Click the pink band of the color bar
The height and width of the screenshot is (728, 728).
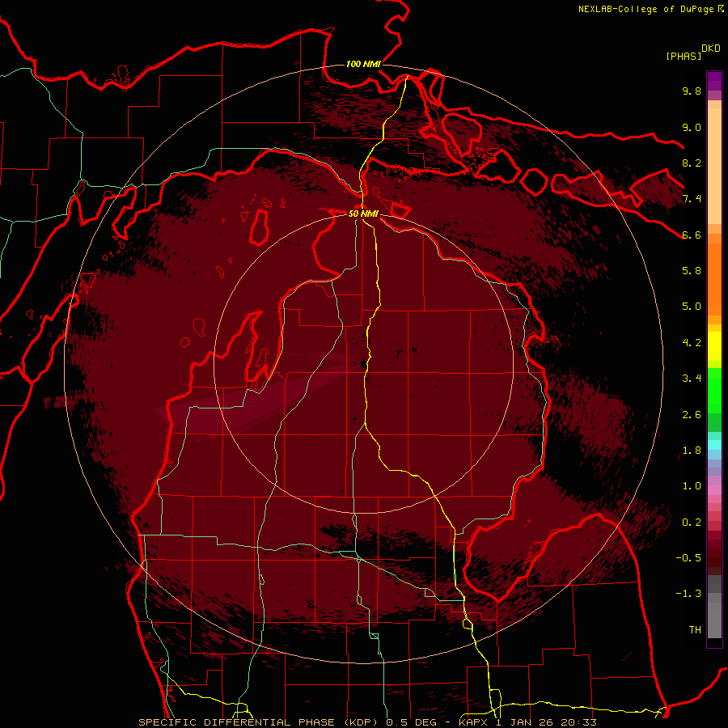(x=714, y=490)
